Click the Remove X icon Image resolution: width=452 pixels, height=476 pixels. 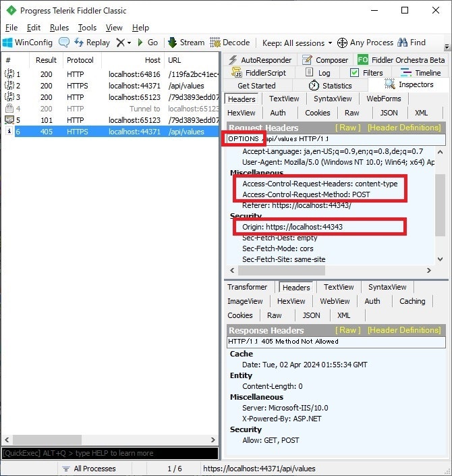point(121,43)
